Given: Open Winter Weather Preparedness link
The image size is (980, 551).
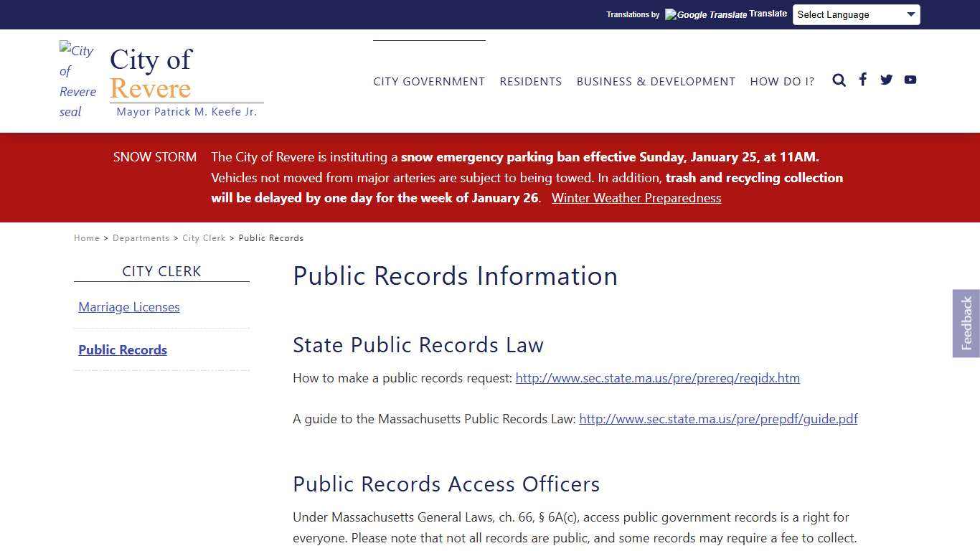Looking at the screenshot, I should tap(636, 198).
